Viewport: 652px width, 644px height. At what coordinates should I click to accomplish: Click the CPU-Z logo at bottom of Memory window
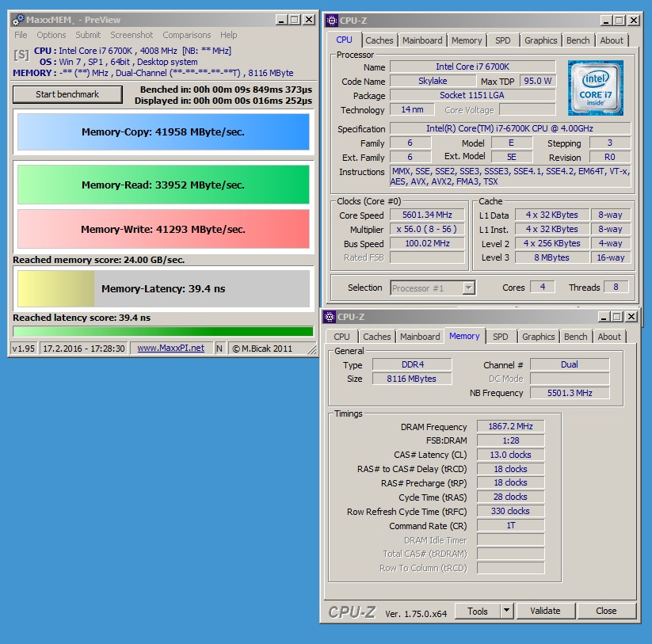click(352, 612)
